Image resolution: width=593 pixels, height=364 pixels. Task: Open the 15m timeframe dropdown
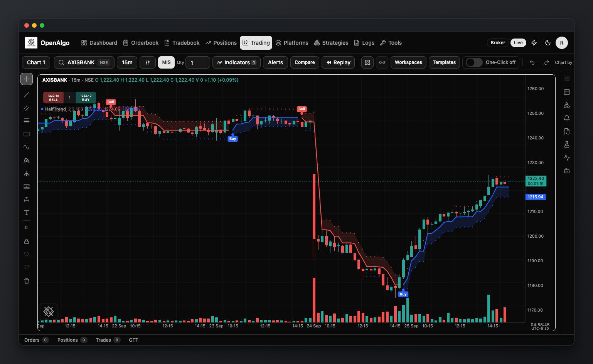pos(127,62)
